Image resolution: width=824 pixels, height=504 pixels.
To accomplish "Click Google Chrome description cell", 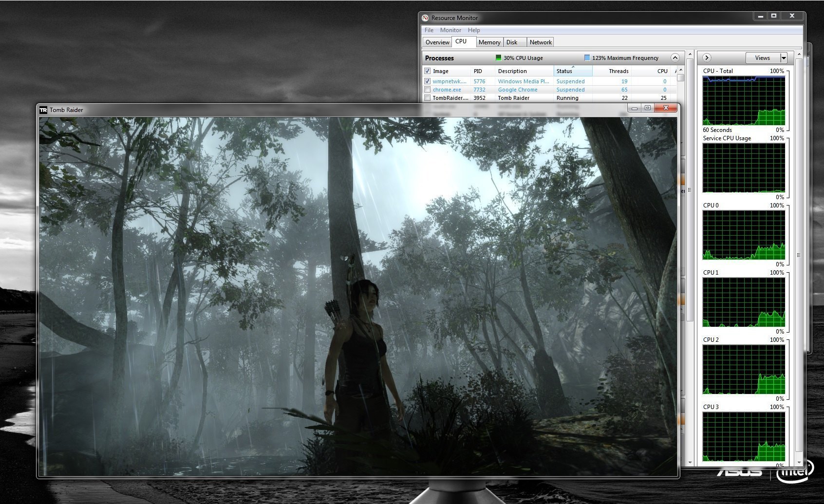I will [518, 90].
